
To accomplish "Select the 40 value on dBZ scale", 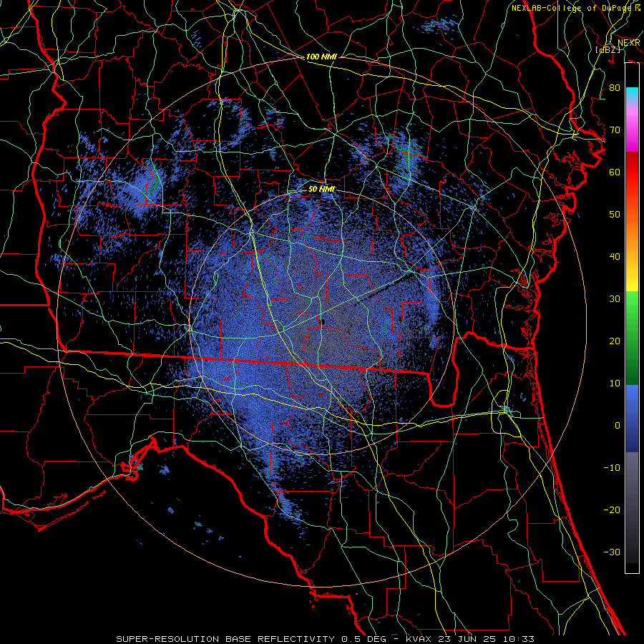I will [615, 257].
